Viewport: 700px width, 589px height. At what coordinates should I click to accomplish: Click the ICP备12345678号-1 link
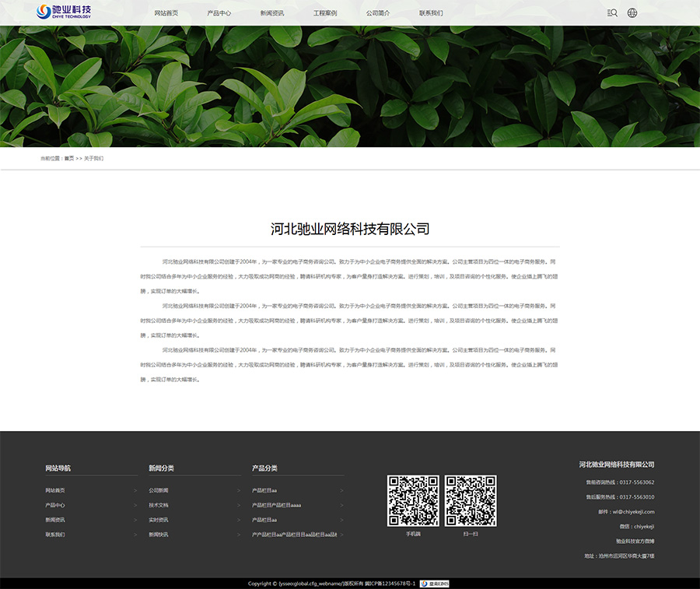[390, 584]
